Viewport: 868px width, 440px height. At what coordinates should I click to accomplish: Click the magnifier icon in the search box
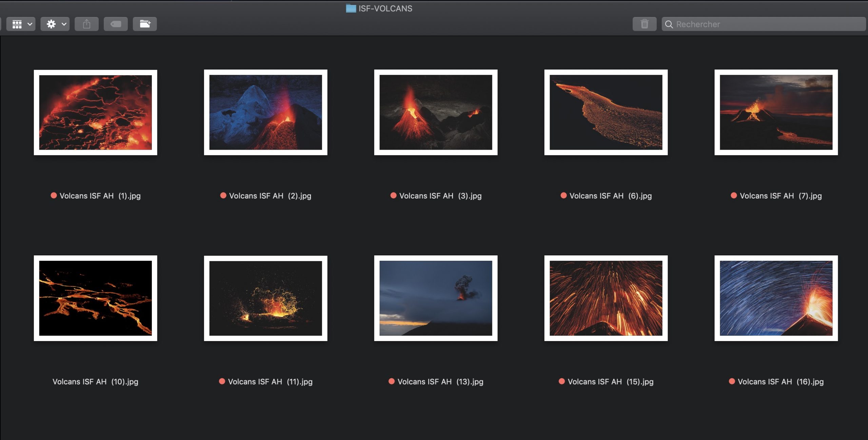pyautogui.click(x=669, y=24)
